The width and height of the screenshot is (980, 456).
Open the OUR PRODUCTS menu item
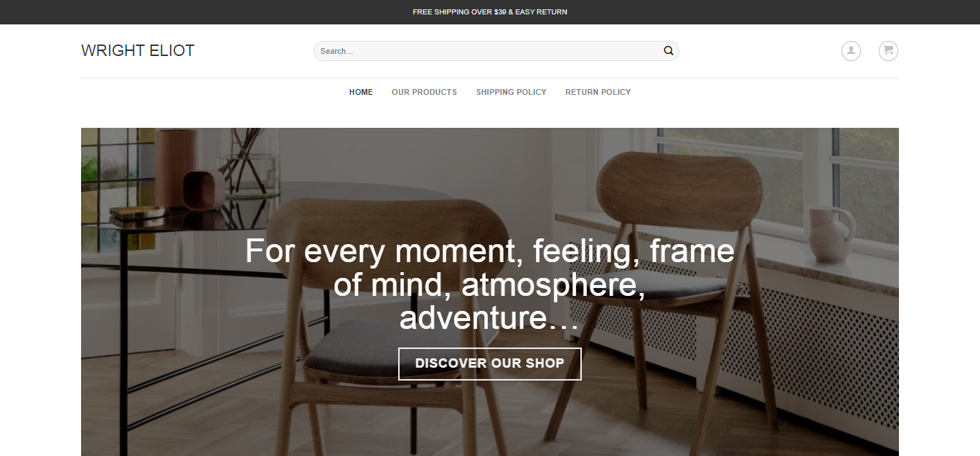(424, 92)
